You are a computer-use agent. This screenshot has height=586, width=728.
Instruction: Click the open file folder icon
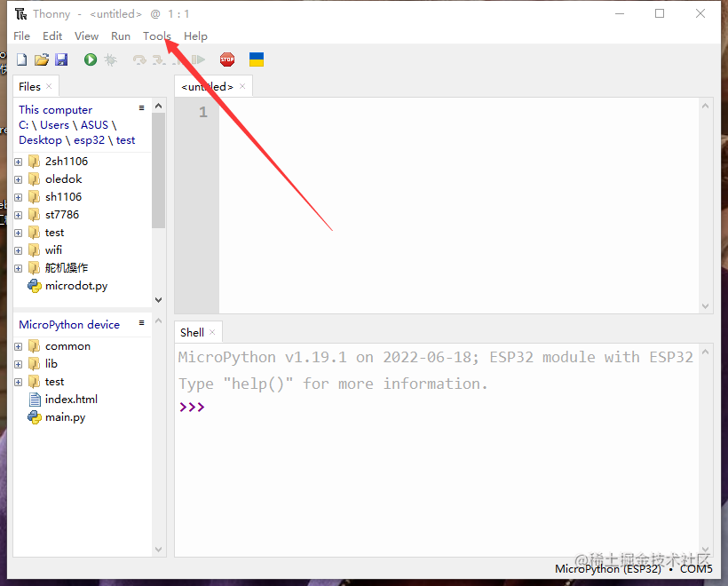click(41, 59)
